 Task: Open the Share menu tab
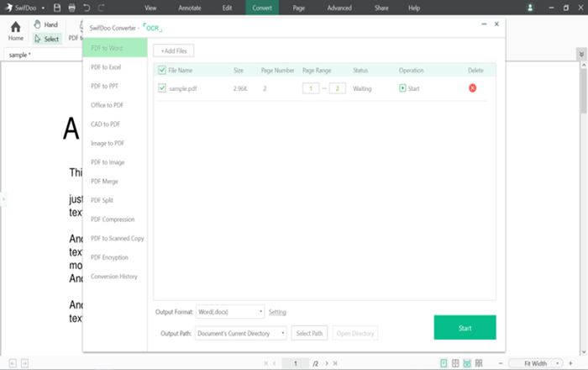(381, 8)
